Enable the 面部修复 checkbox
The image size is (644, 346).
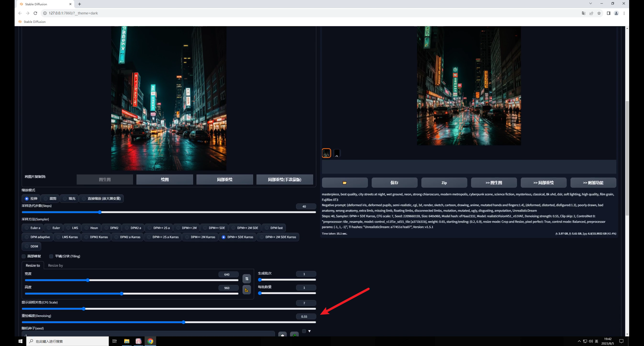point(24,256)
